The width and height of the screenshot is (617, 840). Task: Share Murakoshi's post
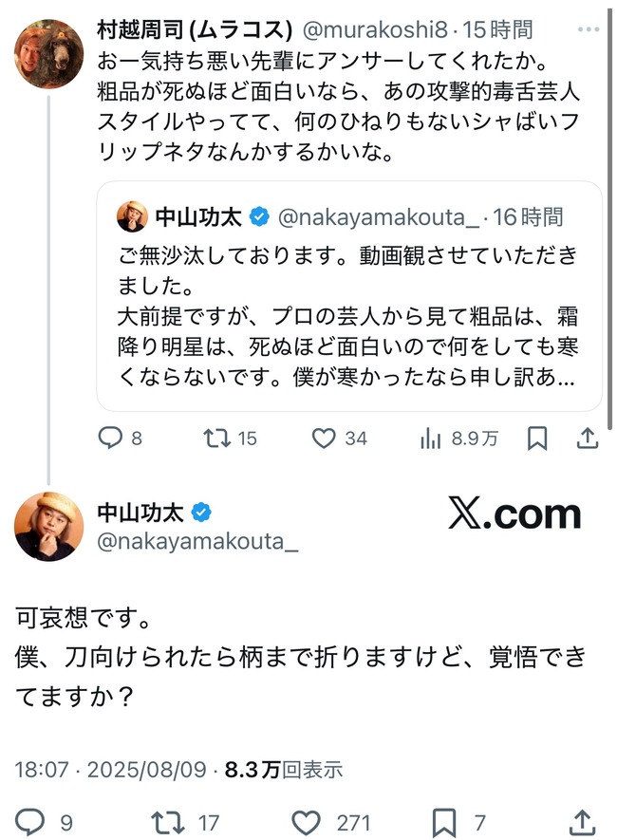pos(587,438)
